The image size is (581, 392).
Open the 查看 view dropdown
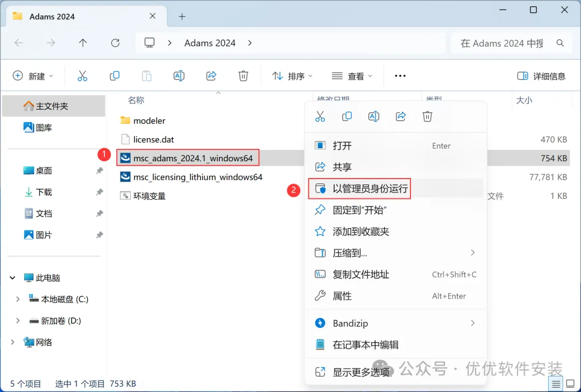click(352, 76)
